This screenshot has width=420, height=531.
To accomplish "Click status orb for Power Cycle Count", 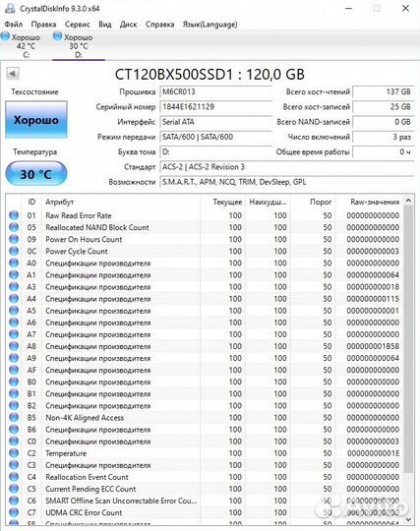I will 14,251.
